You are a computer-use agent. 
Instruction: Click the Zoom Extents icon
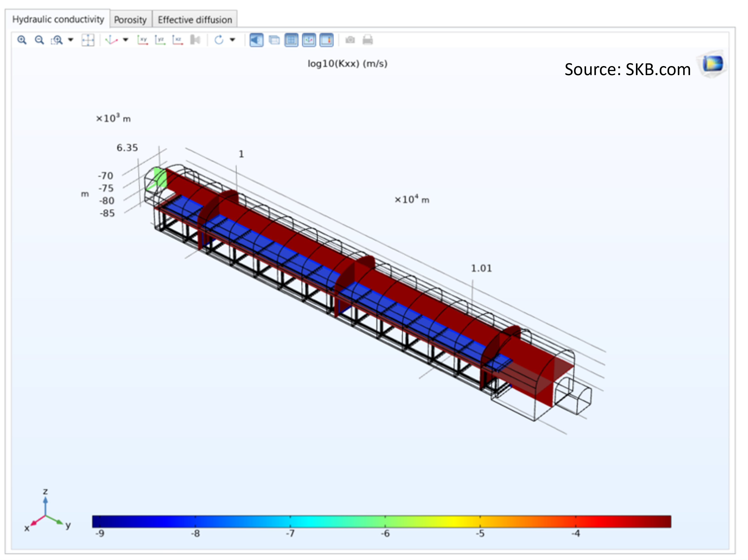point(88,40)
